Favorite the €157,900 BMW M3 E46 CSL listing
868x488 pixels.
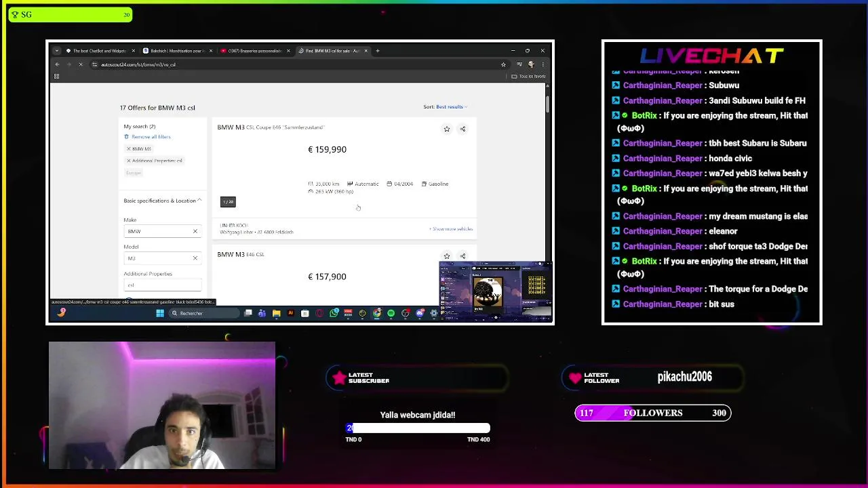point(446,256)
